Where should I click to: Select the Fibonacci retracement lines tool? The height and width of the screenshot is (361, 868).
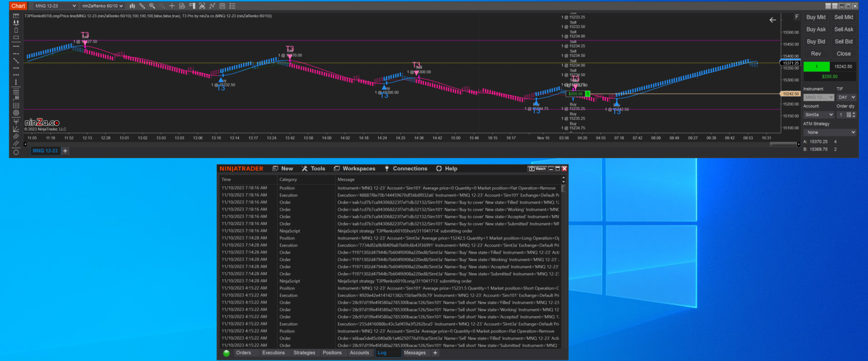pyautogui.click(x=16, y=91)
